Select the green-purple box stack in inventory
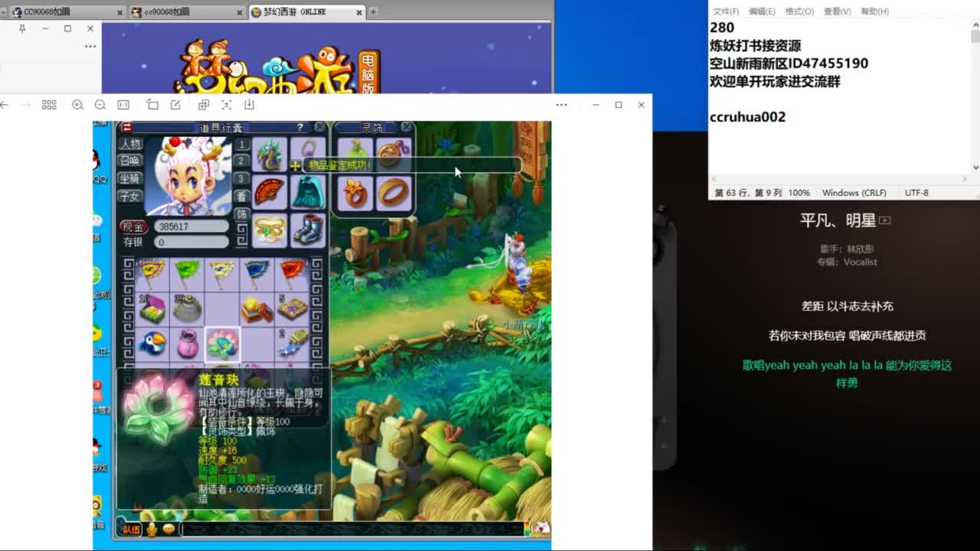 [x=152, y=308]
